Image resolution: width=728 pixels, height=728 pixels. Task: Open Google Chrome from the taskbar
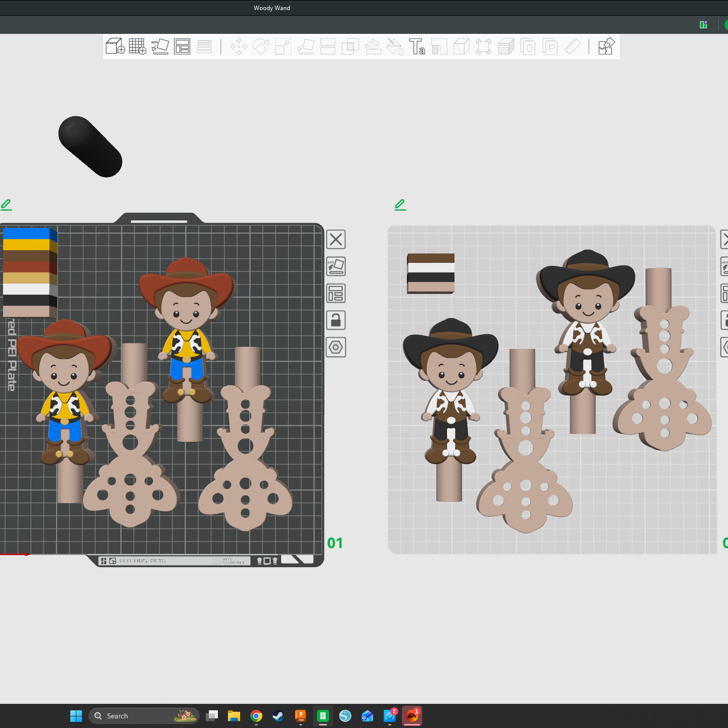click(256, 716)
